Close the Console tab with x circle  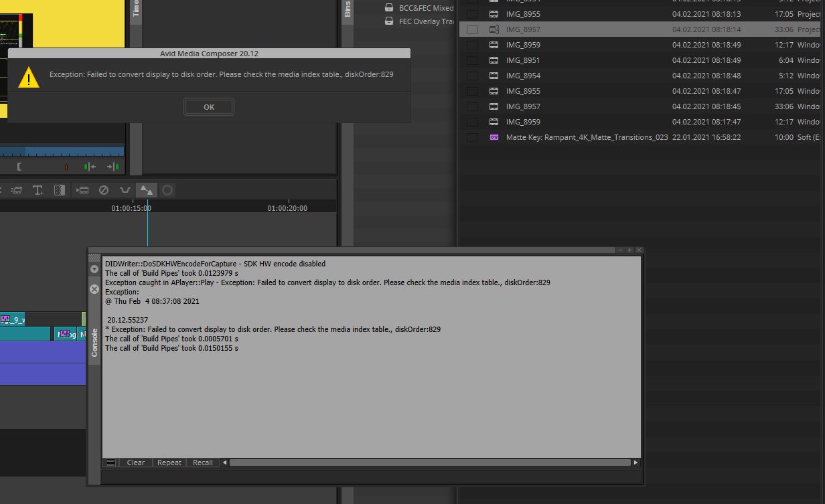(94, 289)
